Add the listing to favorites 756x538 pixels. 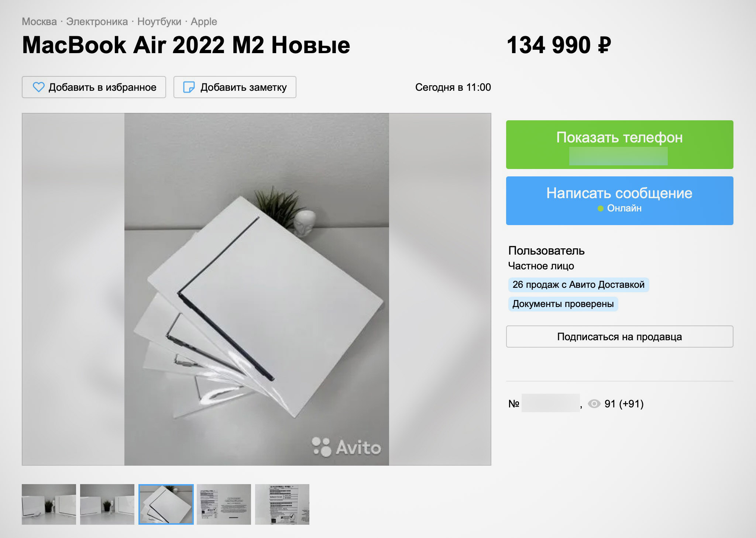click(x=94, y=87)
